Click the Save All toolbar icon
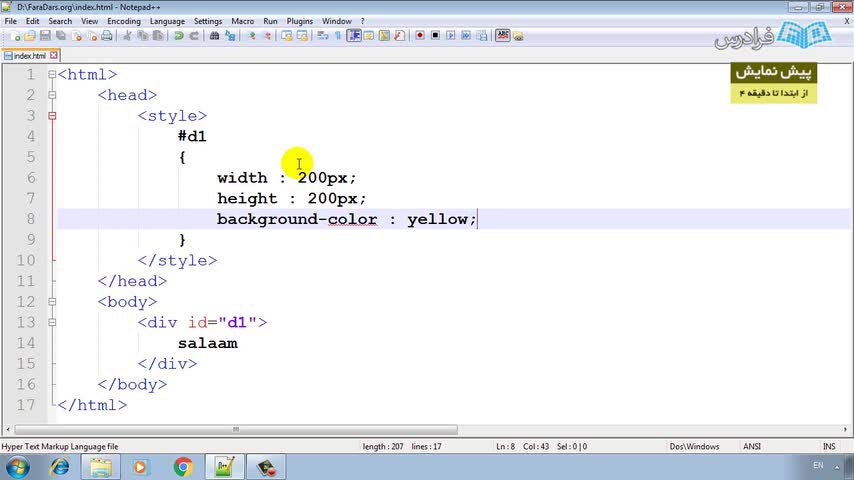 pos(60,36)
